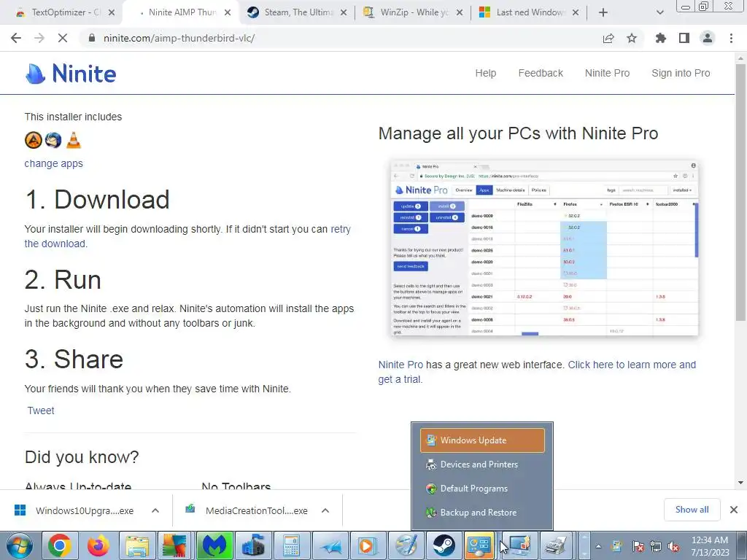
Task: Open the Steam taskbar icon
Action: pos(443,545)
